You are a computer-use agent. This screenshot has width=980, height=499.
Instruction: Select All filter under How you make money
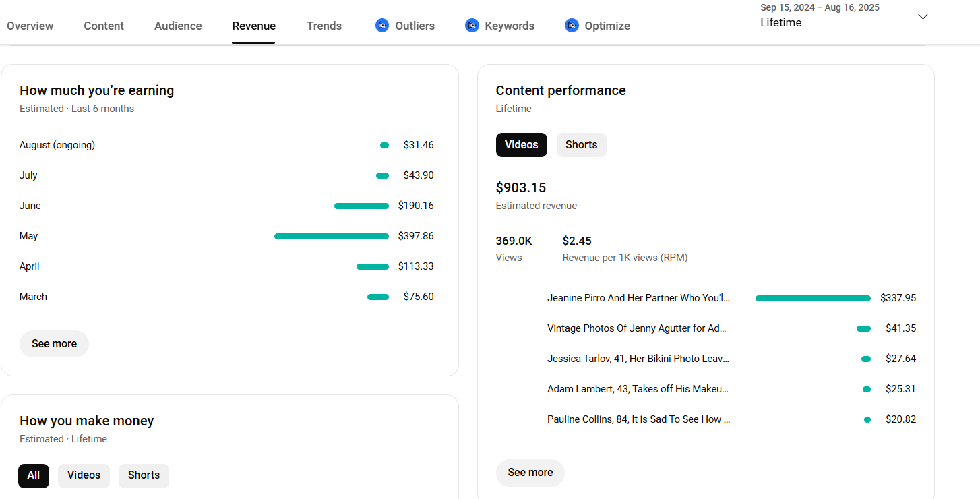[34, 475]
